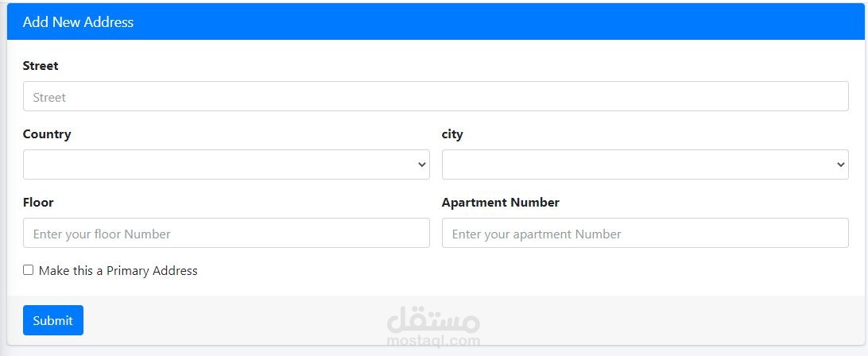The width and height of the screenshot is (868, 356).
Task: Focus the apartment Number input field
Action: [x=645, y=233]
